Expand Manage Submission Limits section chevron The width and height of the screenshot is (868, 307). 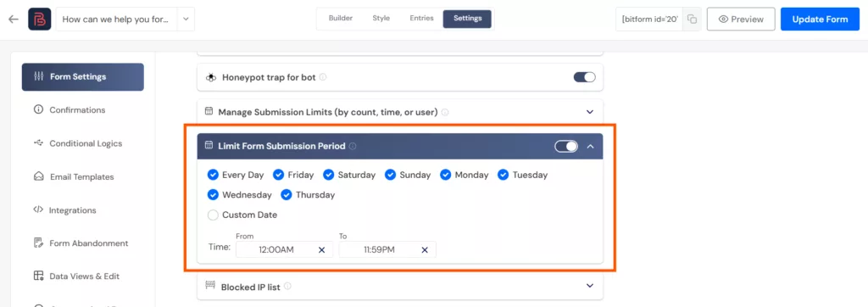coord(590,112)
